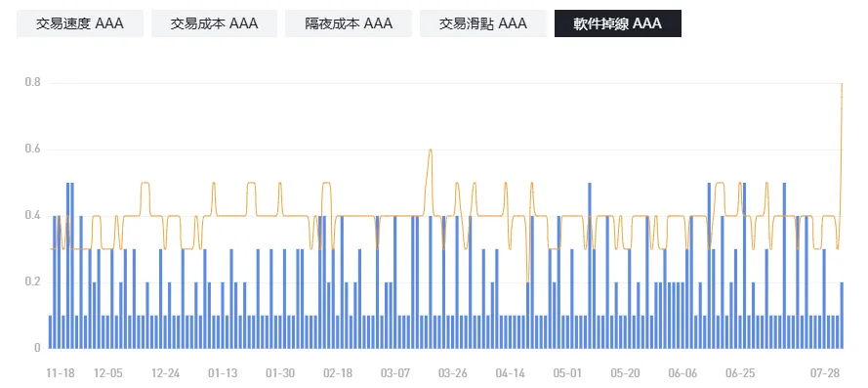Click the 05-01 date label

pos(568,372)
